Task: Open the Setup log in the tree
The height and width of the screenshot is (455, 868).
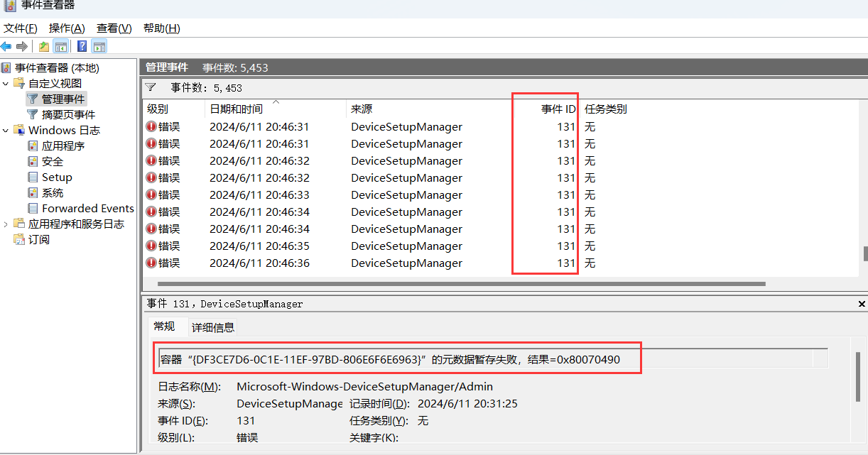Action: [57, 177]
